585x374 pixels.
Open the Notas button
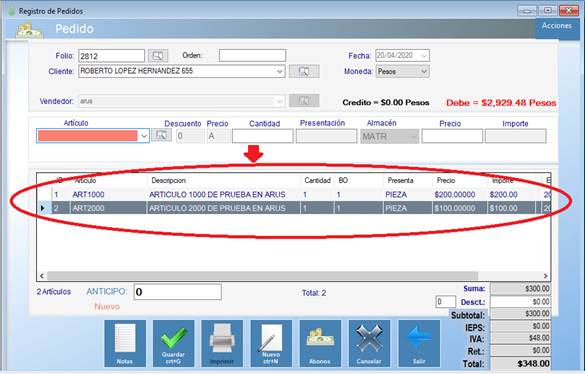[x=125, y=343]
